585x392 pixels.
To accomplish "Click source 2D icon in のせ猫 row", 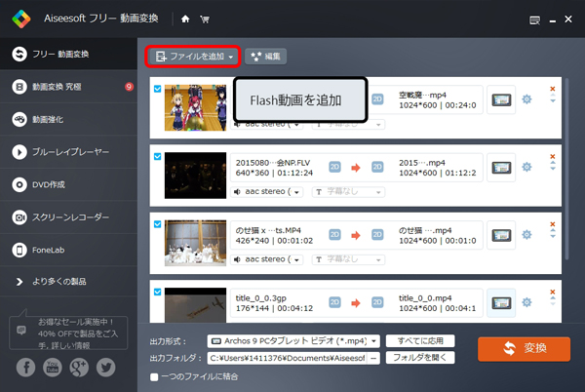I will pyautogui.click(x=334, y=235).
